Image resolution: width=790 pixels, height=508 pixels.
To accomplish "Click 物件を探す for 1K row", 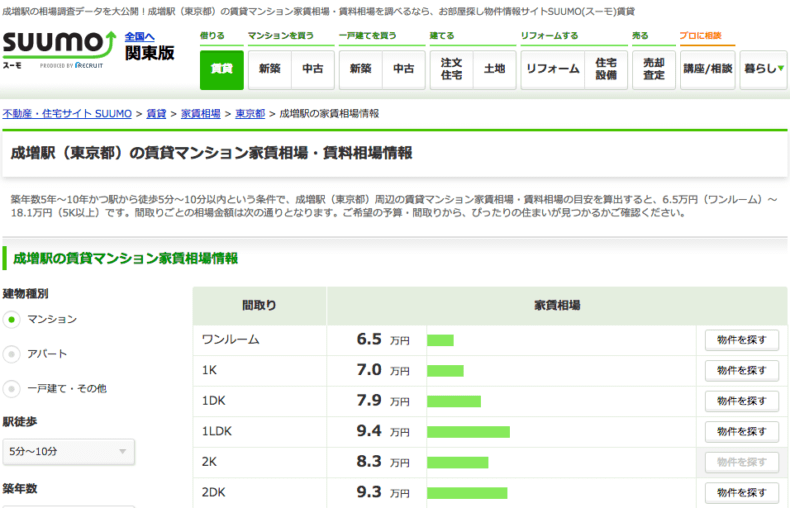I will tap(742, 370).
